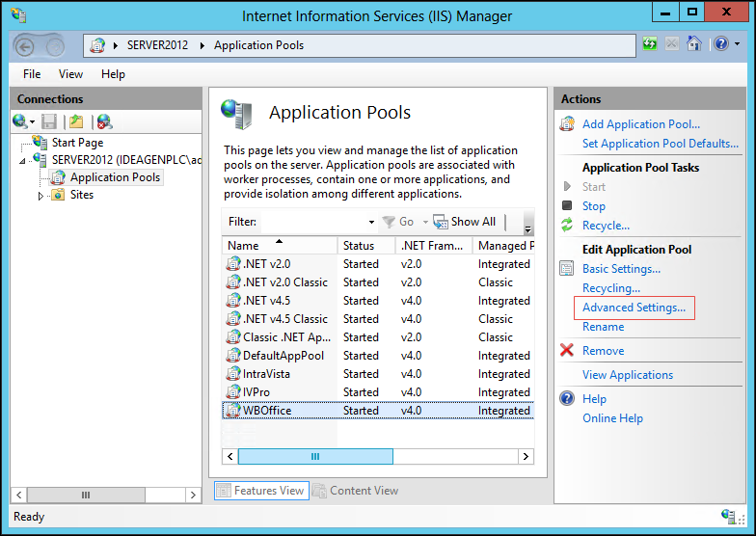756x536 pixels.
Task: Select SERVER2012 node in connections tree
Action: tap(126, 160)
